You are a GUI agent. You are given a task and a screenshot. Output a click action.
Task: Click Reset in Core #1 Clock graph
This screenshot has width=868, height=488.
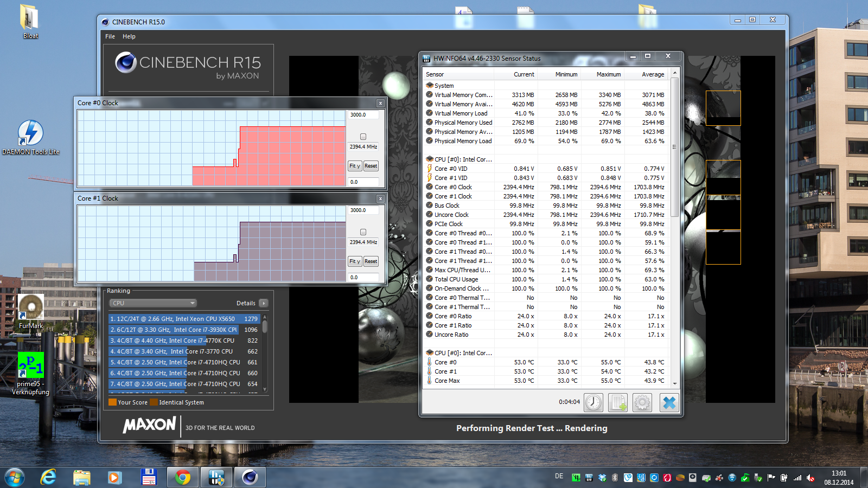pos(371,261)
